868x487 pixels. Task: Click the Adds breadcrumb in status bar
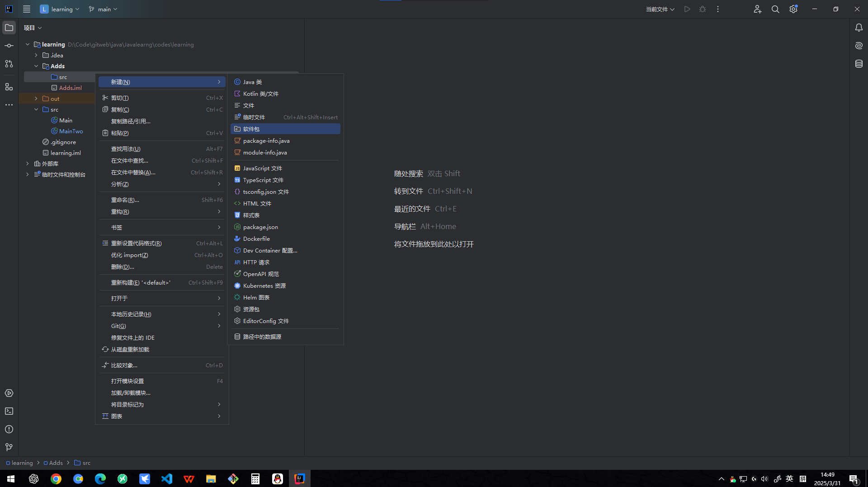(56, 463)
